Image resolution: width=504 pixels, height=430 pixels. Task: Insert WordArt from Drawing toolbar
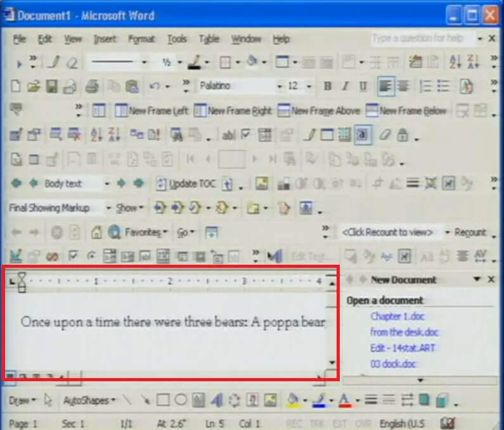click(x=217, y=400)
